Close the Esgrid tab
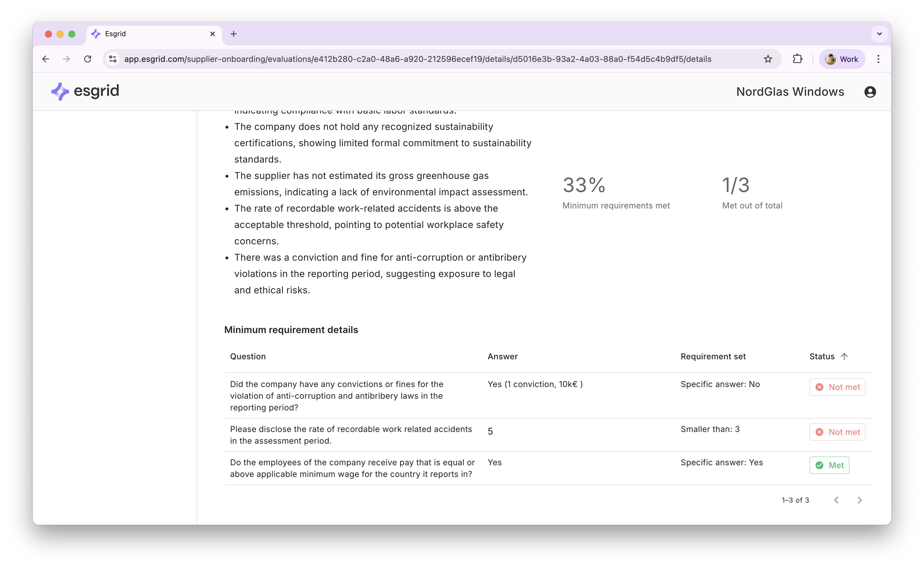 (212, 34)
